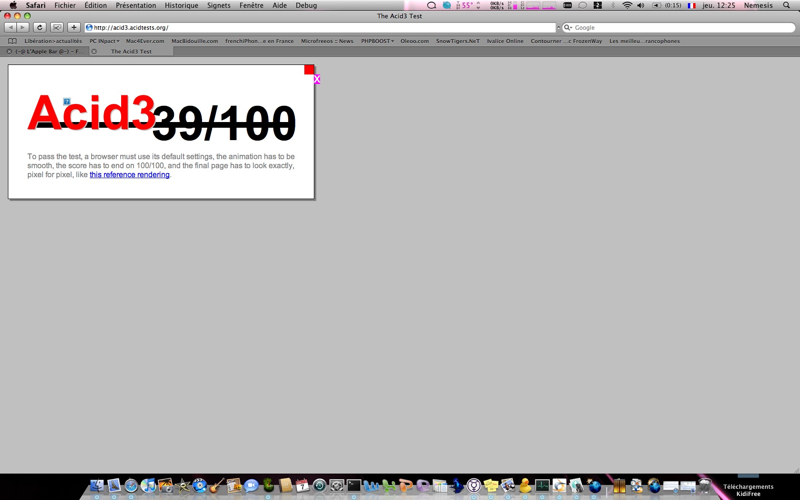The width and height of the screenshot is (800, 500).
Task: Open the Oleoo.com bookmark
Action: [x=414, y=41]
